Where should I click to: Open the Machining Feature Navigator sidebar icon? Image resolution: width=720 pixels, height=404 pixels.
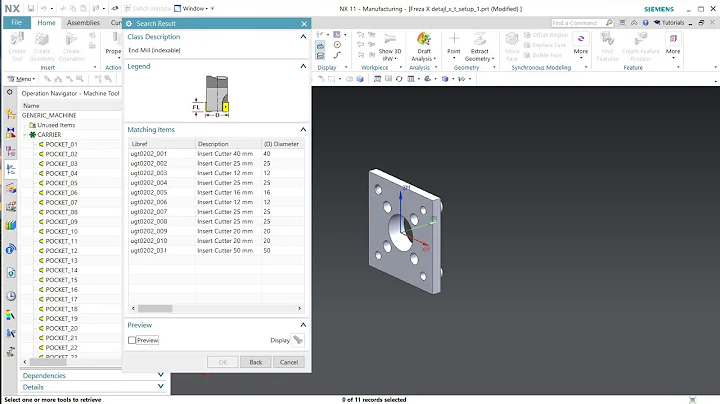tap(11, 188)
